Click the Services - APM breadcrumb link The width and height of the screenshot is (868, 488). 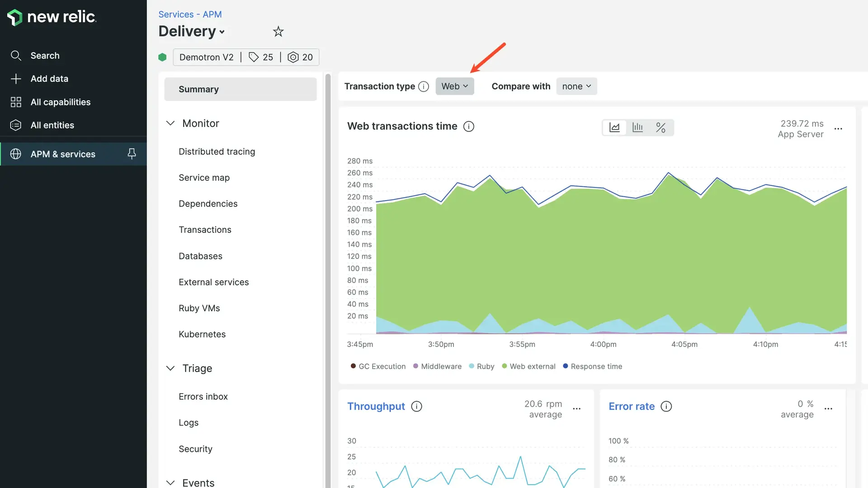[190, 14]
